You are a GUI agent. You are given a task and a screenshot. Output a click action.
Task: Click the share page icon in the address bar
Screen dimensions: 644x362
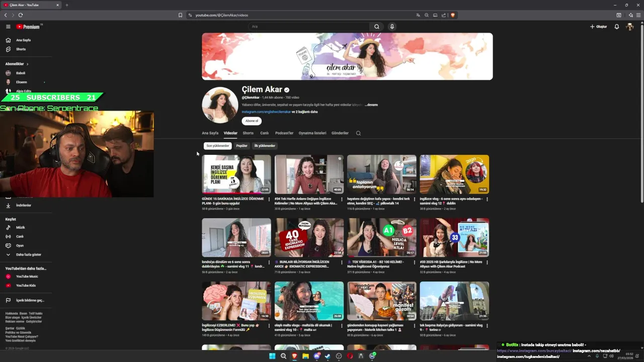[x=444, y=15]
